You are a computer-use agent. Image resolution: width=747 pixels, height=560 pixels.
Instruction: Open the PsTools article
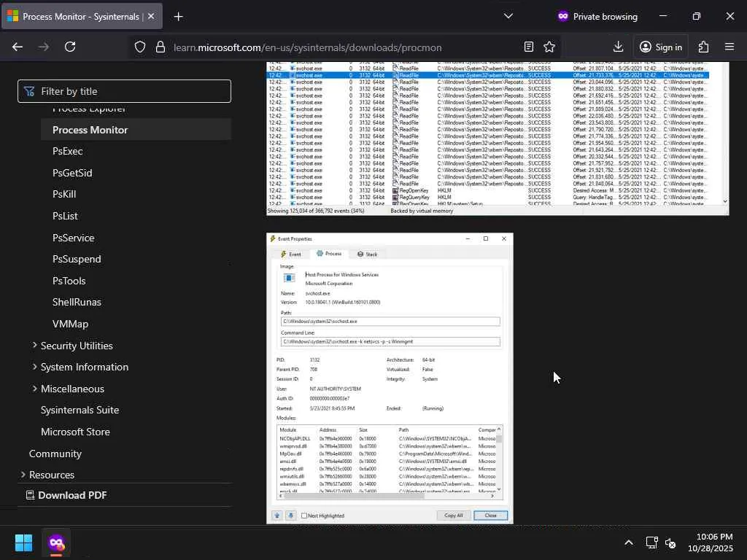coord(69,281)
